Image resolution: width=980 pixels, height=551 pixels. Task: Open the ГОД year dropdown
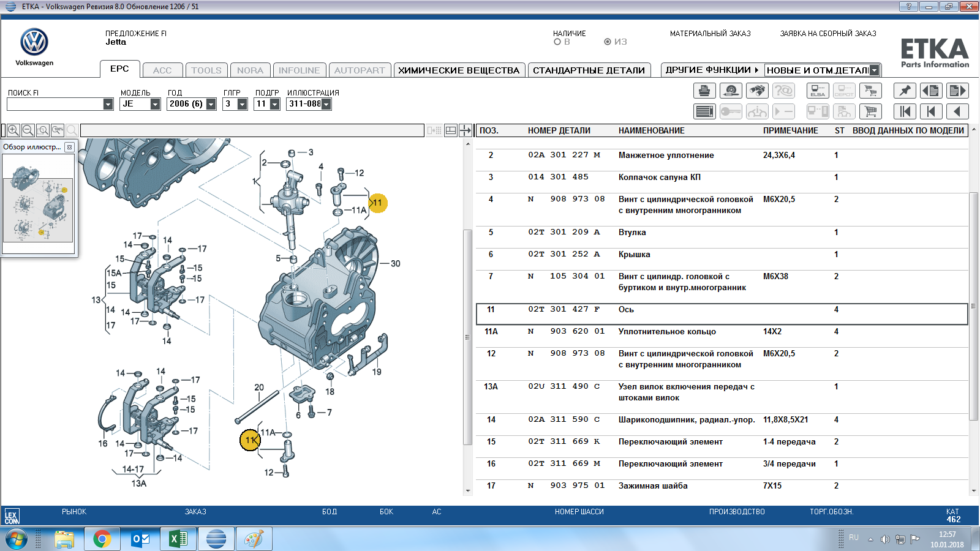click(x=211, y=105)
